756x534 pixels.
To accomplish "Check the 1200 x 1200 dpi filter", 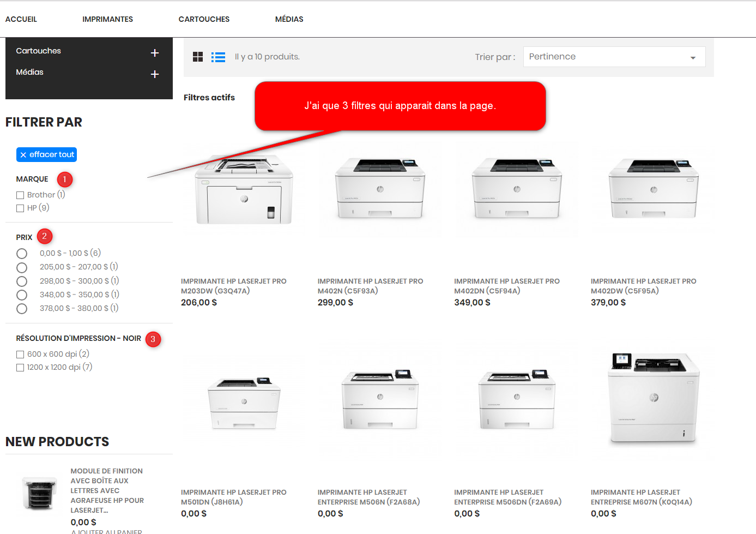I will click(20, 368).
